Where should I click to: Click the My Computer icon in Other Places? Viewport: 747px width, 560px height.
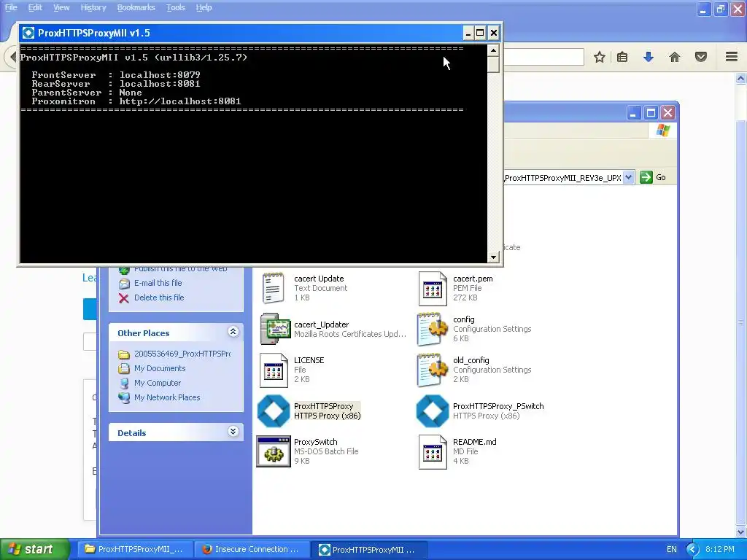click(124, 383)
